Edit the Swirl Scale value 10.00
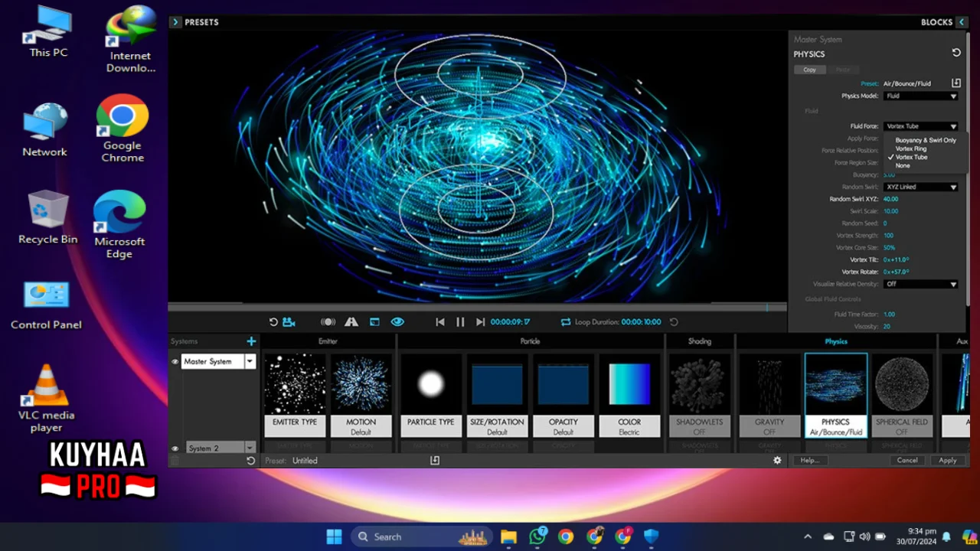This screenshot has height=551, width=980. point(890,211)
